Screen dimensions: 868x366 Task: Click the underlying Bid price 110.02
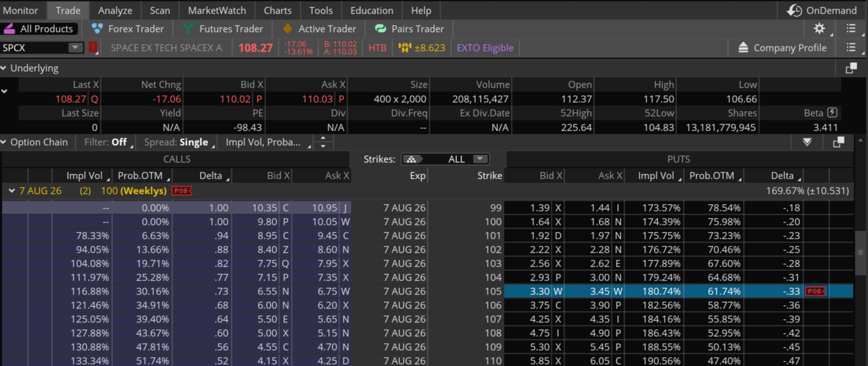235,99
